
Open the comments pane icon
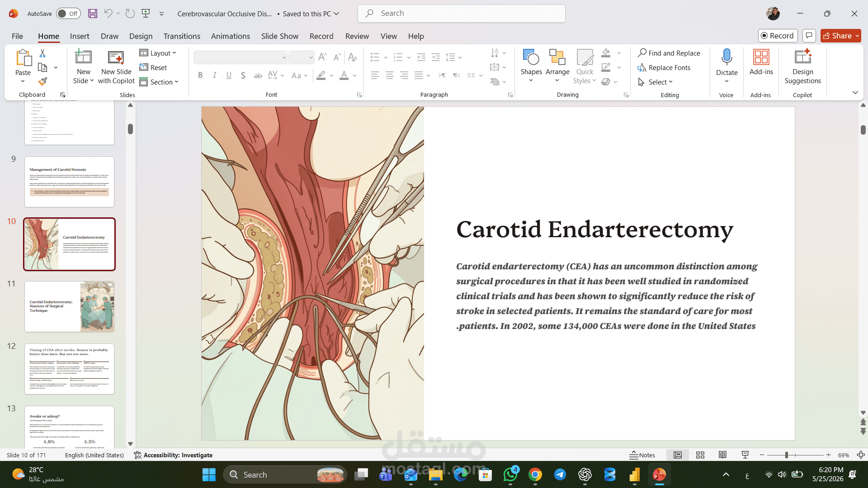click(x=809, y=36)
